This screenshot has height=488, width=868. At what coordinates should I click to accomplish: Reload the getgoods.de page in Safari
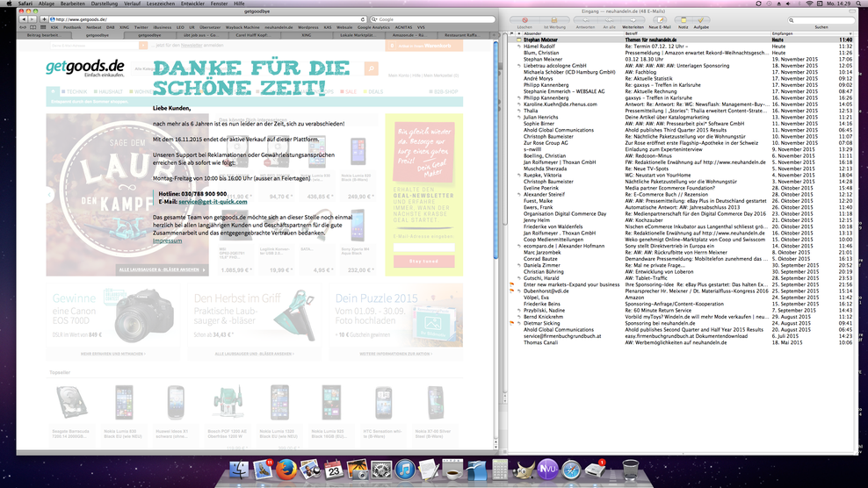click(x=363, y=19)
